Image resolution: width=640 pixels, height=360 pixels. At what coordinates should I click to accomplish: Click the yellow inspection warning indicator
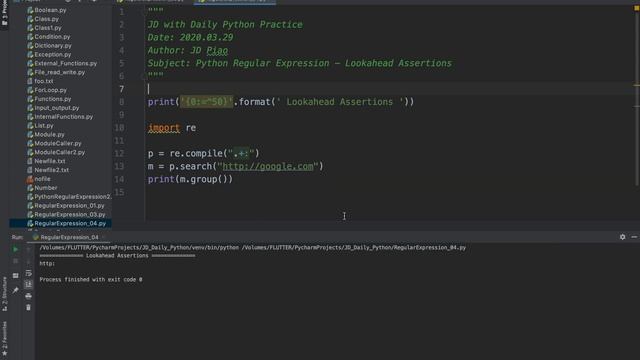636,9
